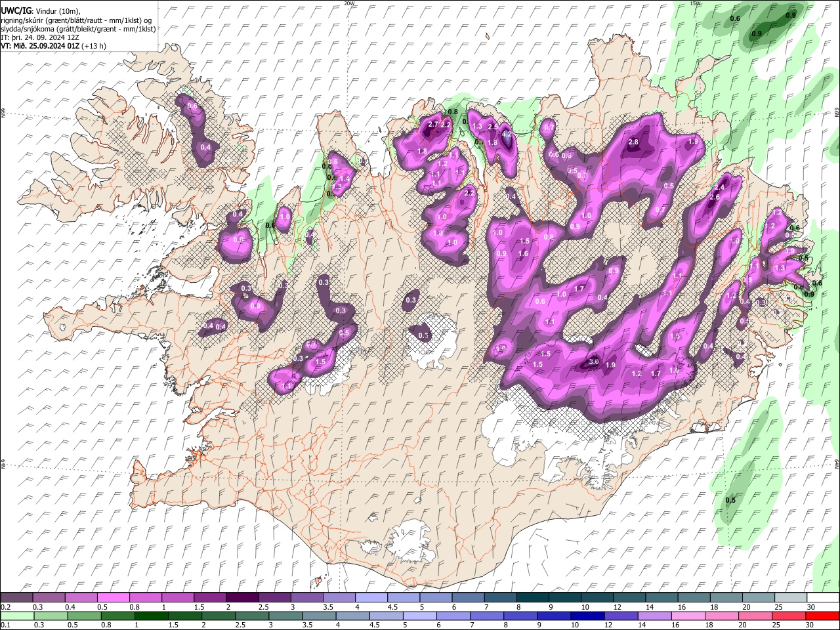
Task: Click the white swatch above 30 in top legend row
Action: [822, 598]
